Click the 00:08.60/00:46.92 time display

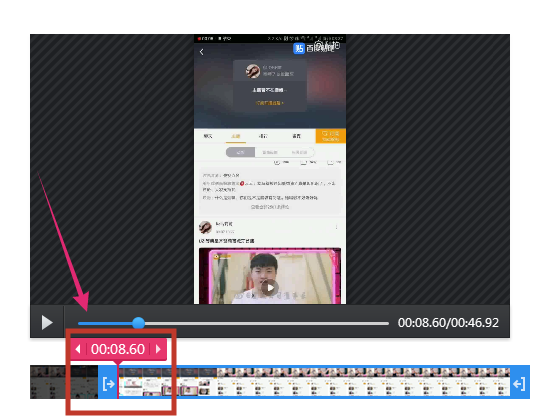coord(448,323)
